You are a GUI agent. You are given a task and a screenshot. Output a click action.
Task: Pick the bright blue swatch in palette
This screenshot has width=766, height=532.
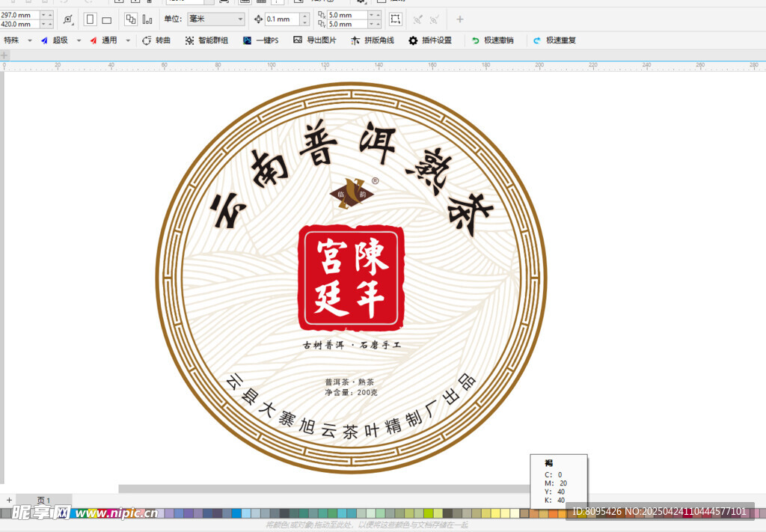(x=236, y=513)
